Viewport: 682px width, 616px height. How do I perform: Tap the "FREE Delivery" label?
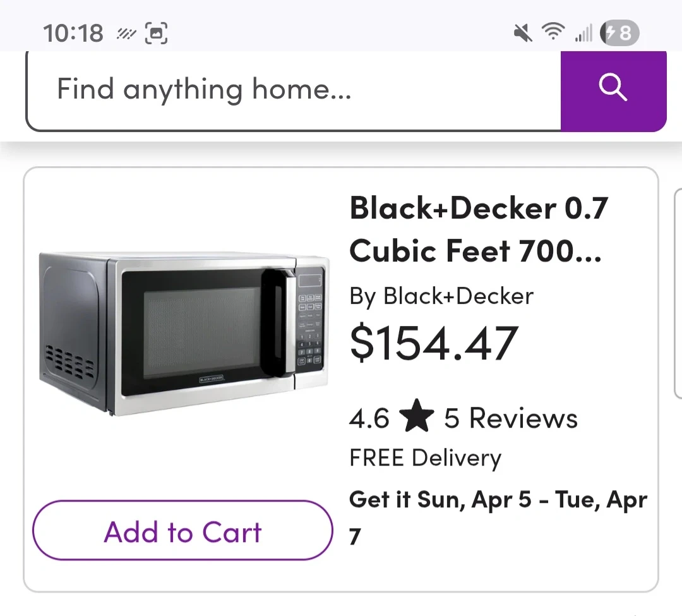[425, 458]
